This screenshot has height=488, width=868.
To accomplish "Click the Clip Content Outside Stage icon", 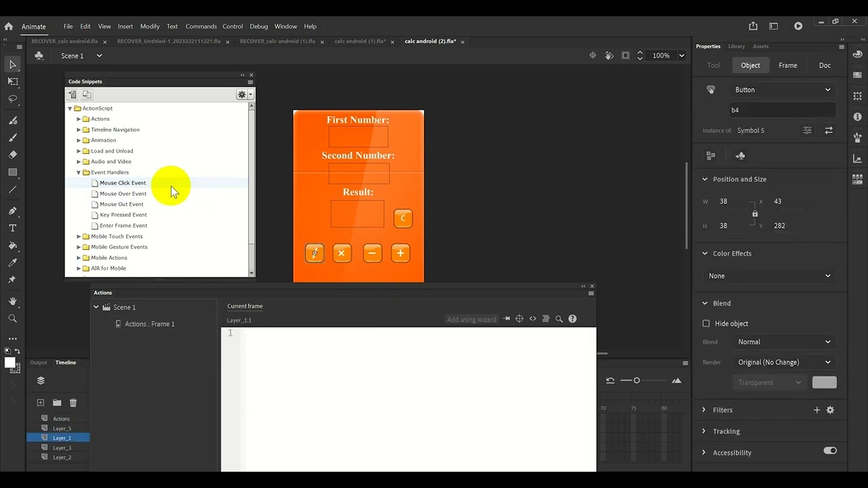I will point(625,56).
